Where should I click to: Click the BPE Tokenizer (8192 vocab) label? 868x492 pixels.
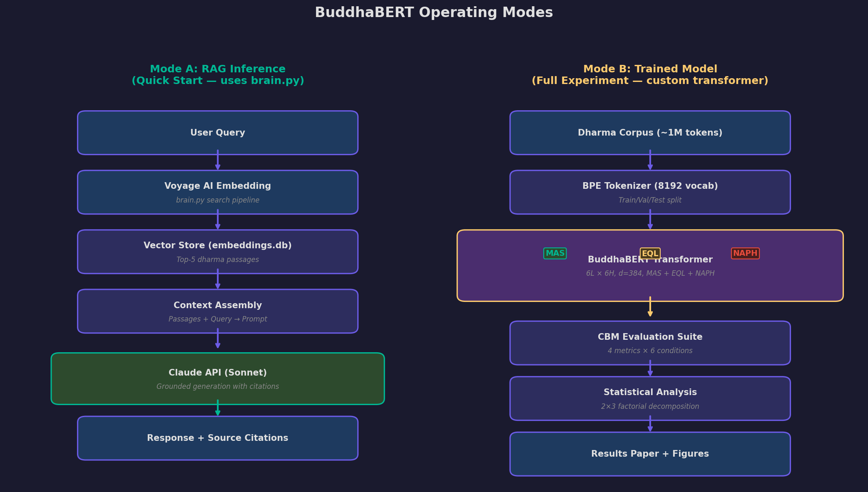(x=650, y=186)
